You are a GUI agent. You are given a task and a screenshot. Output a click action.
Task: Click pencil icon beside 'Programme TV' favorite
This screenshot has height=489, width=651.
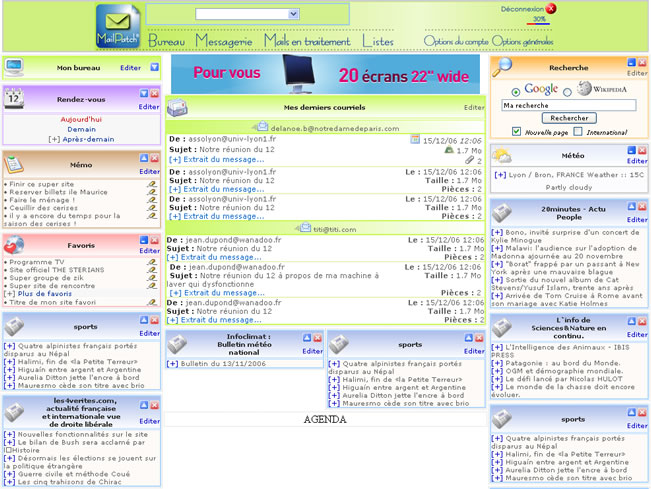[x=152, y=262]
